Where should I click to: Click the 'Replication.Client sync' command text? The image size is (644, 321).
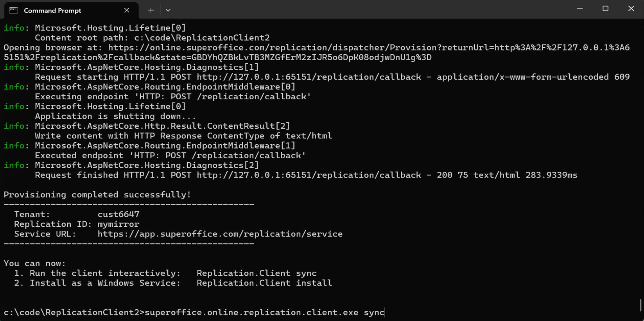pos(257,273)
